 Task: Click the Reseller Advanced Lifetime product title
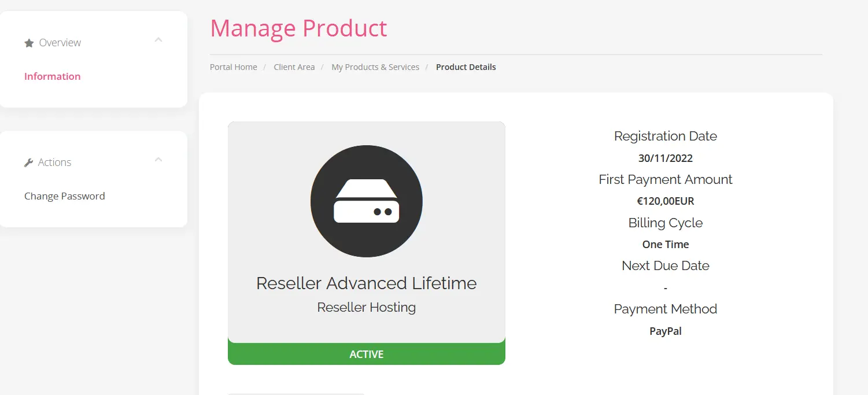tap(367, 283)
